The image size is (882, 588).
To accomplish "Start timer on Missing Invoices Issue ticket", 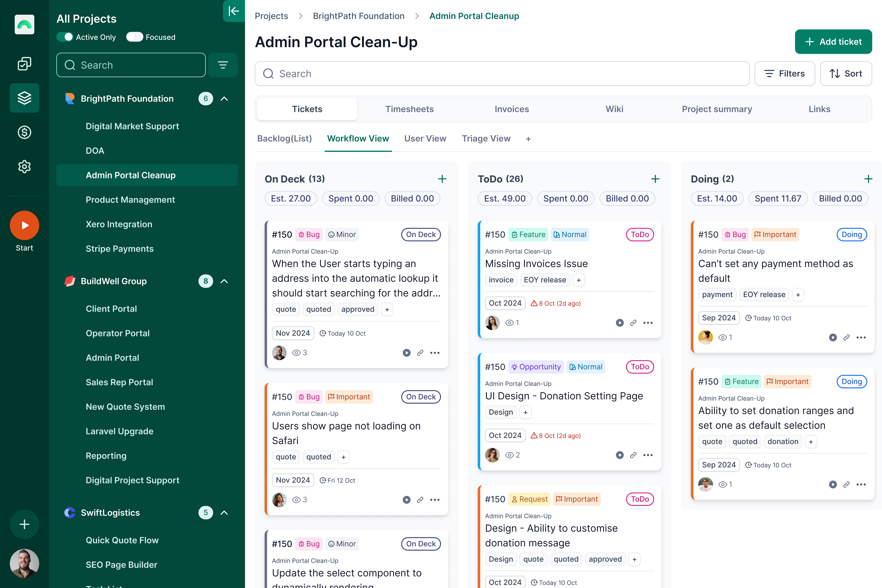I will 620,323.
